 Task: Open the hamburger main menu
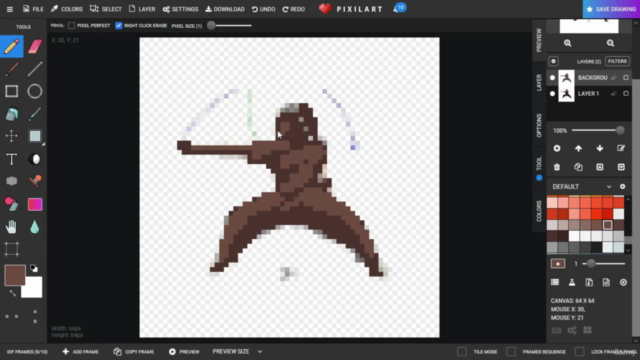pos(9,9)
